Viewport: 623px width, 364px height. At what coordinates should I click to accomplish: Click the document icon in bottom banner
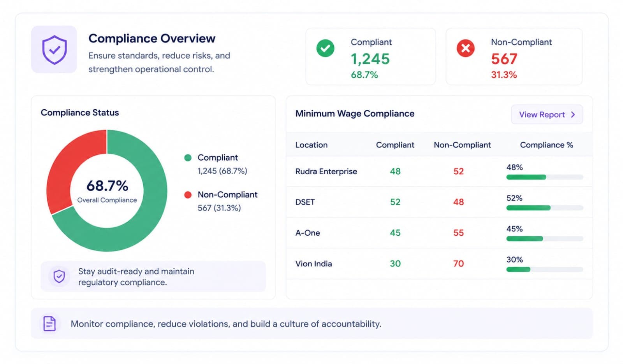point(49,324)
